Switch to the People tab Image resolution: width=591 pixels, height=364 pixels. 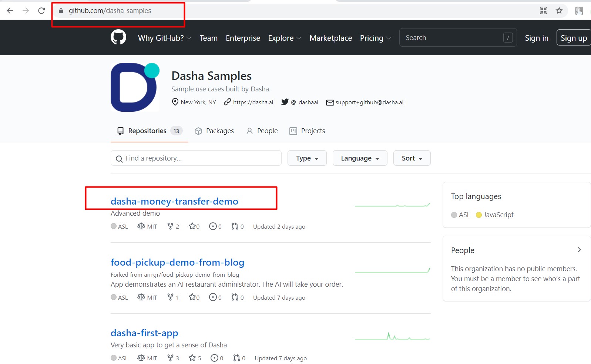pyautogui.click(x=262, y=131)
